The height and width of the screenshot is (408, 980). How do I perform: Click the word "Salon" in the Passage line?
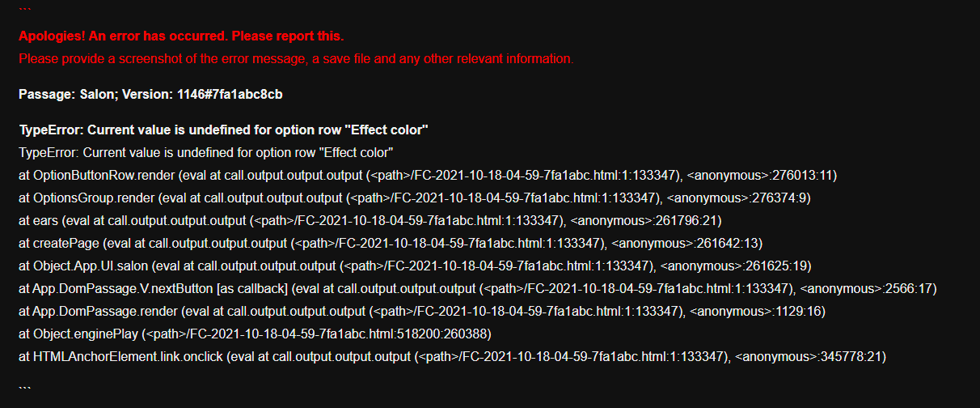point(100,95)
